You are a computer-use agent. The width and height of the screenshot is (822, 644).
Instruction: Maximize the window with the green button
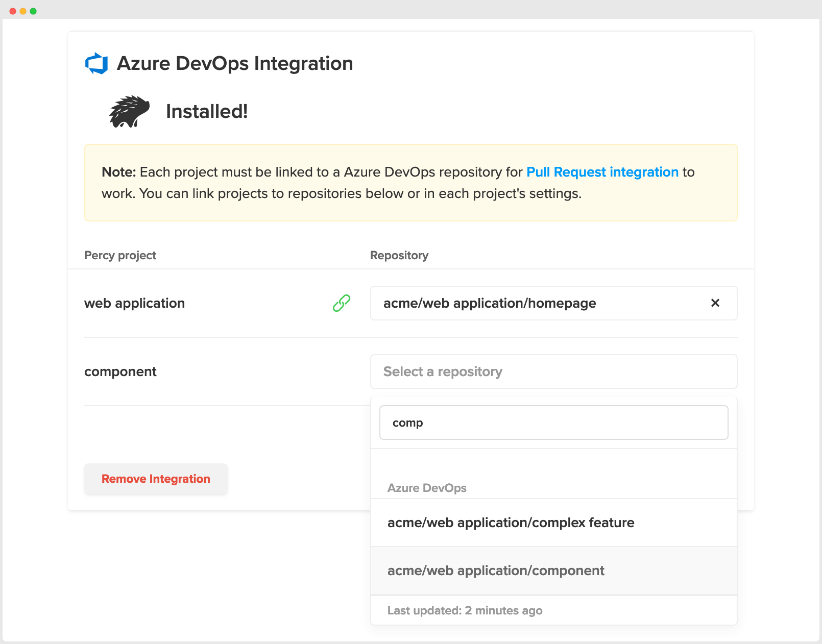[x=33, y=11]
